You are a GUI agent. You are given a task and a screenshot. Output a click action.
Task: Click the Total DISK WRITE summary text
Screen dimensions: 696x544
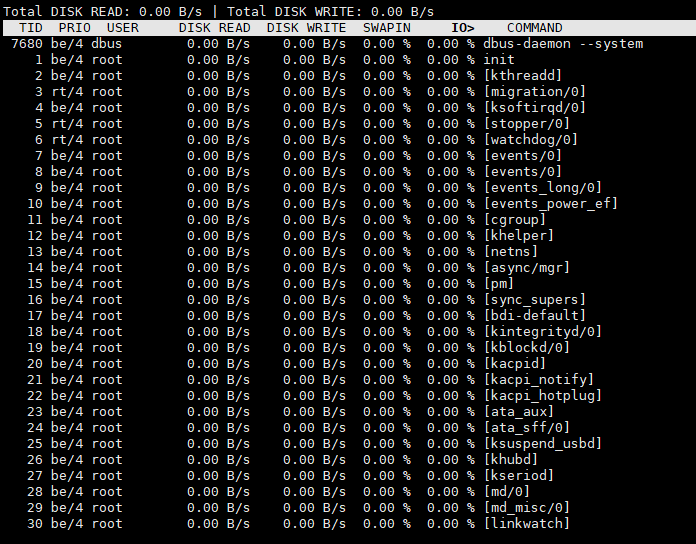337,11
